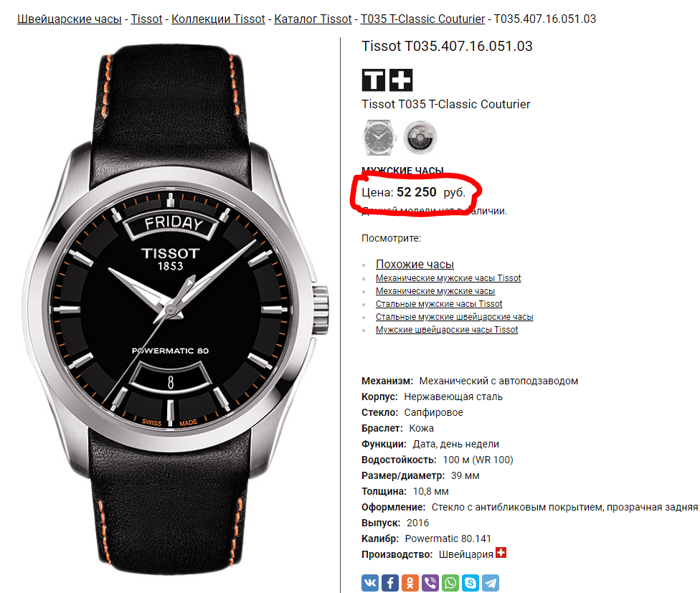Click the Tissot T+ brand logo
The width and height of the screenshot is (700, 593).
pyautogui.click(x=387, y=80)
